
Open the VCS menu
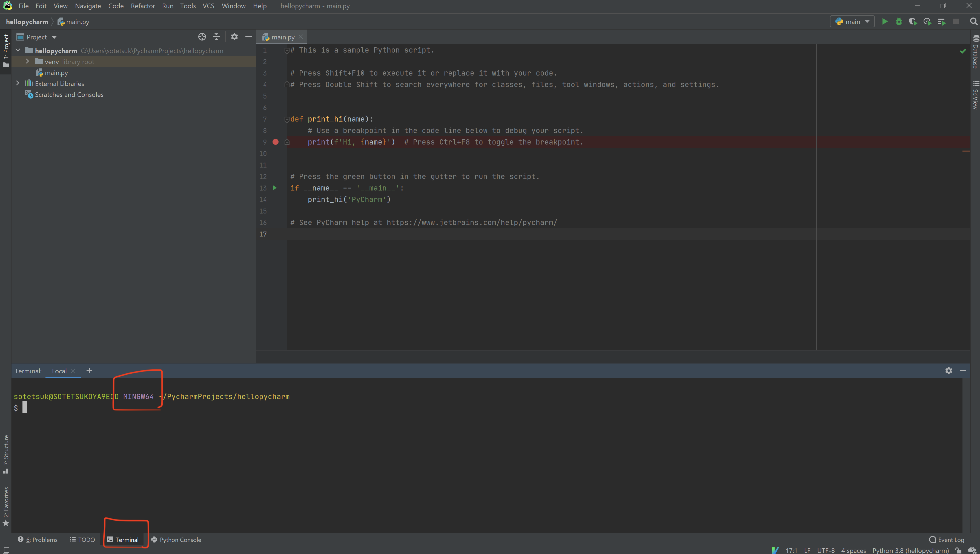coord(208,6)
